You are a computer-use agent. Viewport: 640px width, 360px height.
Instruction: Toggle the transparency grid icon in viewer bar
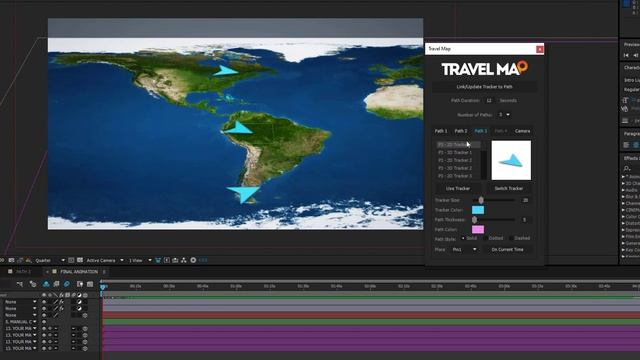pyautogui.click(x=80, y=260)
